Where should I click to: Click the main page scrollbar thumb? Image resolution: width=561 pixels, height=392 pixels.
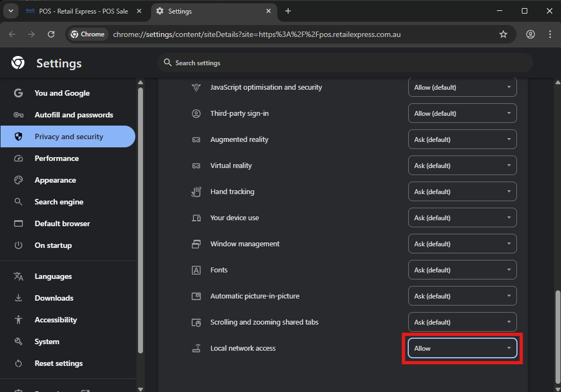[x=558, y=337]
